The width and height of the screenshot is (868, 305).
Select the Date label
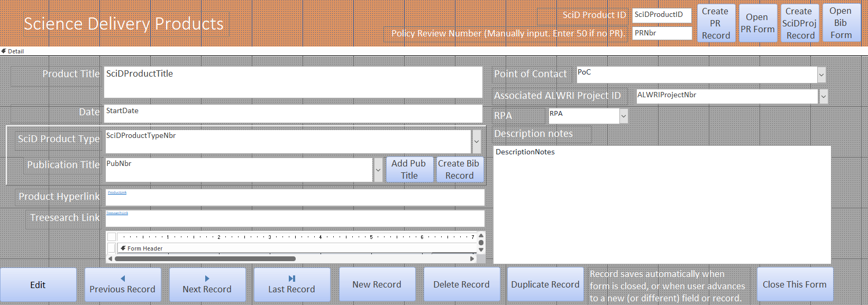tap(56, 113)
